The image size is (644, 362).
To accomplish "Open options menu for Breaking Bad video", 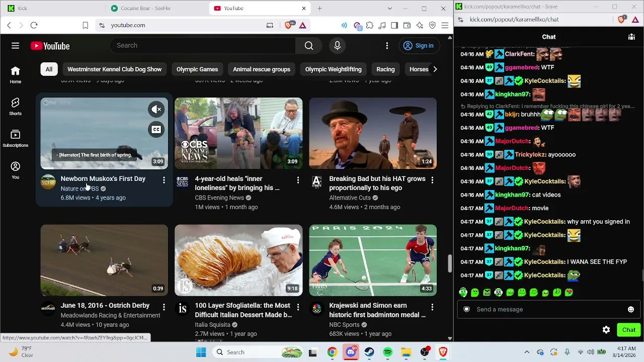I will (432, 179).
